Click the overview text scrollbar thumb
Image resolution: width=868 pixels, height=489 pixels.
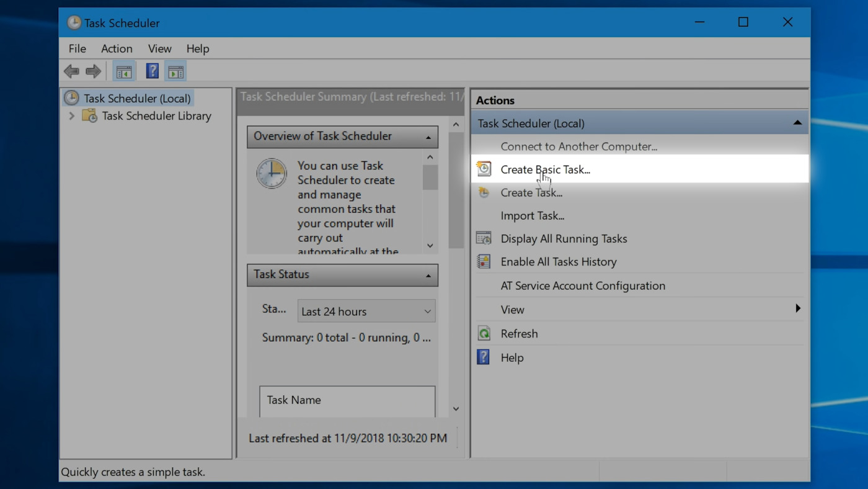click(430, 178)
